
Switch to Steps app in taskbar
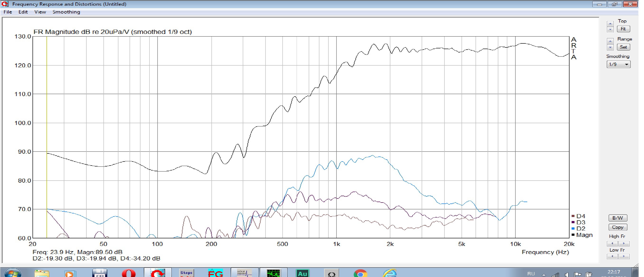pos(186,273)
